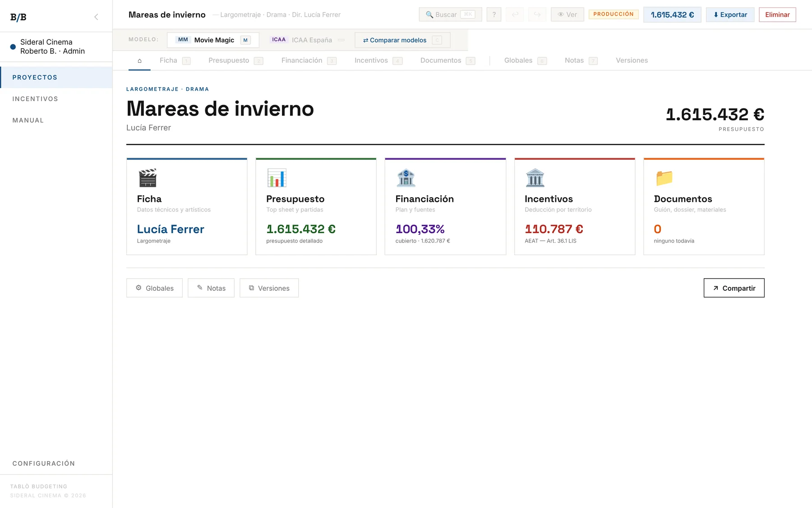The width and height of the screenshot is (812, 508).
Task: Switch to the Versiones tab
Action: point(632,61)
